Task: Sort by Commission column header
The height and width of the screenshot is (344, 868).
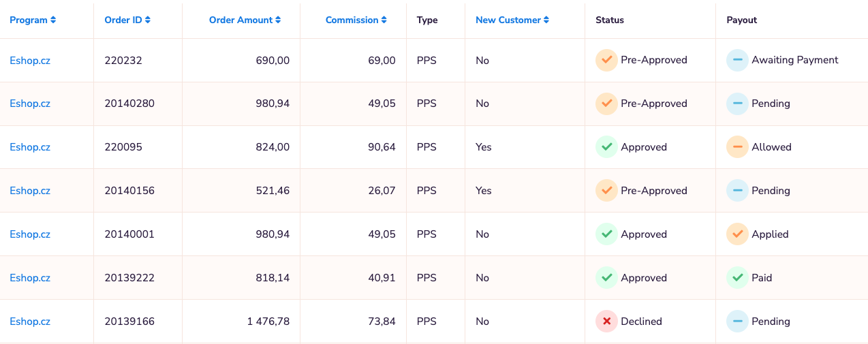Action: tap(356, 20)
